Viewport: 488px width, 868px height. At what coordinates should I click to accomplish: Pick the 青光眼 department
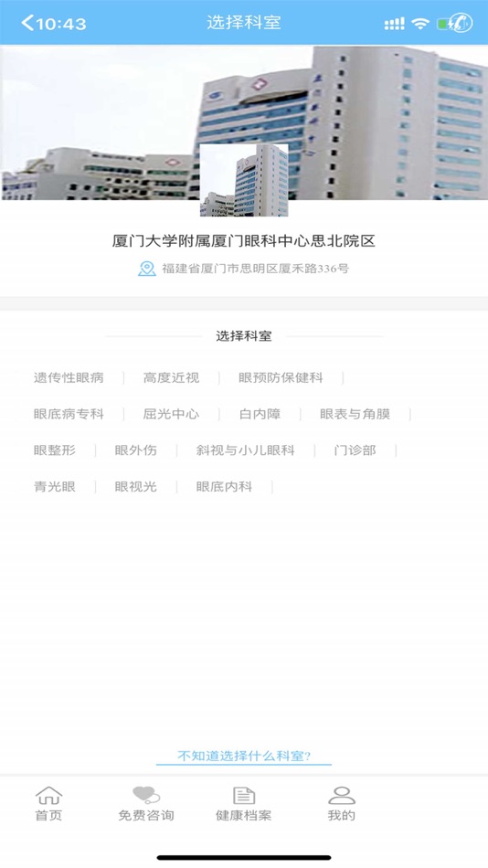(54, 487)
